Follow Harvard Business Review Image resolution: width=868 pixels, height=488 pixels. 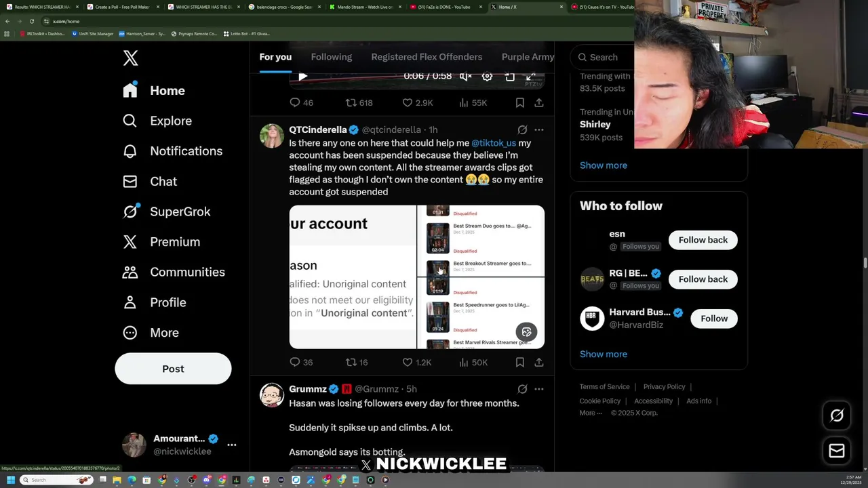[x=714, y=319]
